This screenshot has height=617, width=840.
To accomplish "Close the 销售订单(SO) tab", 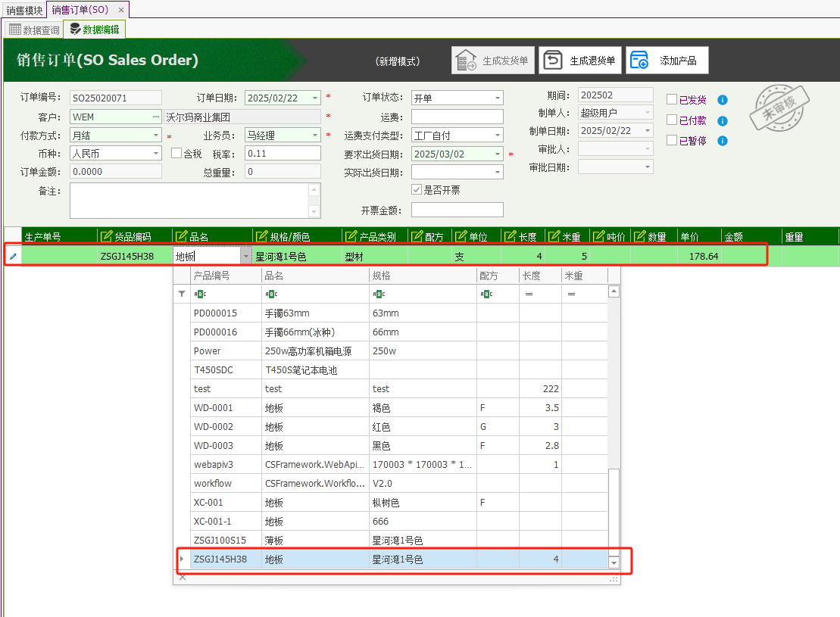I will pos(121,10).
